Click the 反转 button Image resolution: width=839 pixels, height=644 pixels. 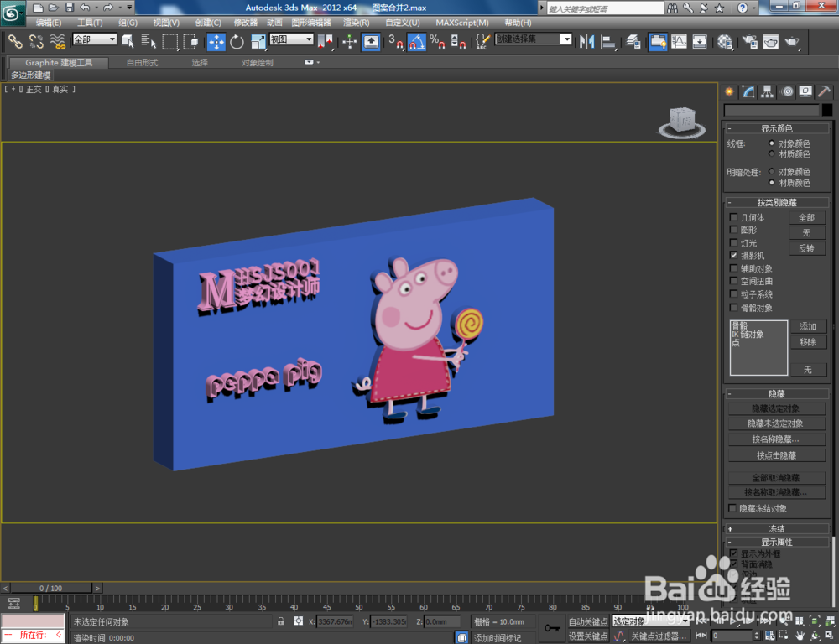(806, 248)
